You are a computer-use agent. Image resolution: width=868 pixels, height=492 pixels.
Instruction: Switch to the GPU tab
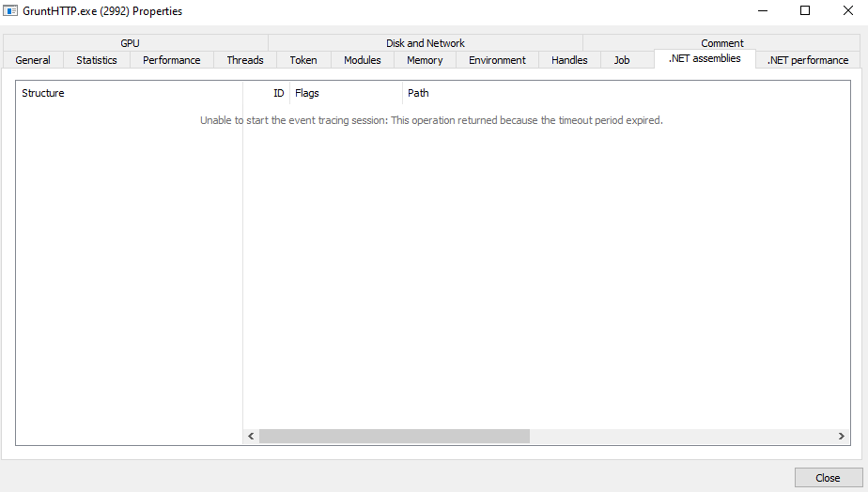click(130, 43)
